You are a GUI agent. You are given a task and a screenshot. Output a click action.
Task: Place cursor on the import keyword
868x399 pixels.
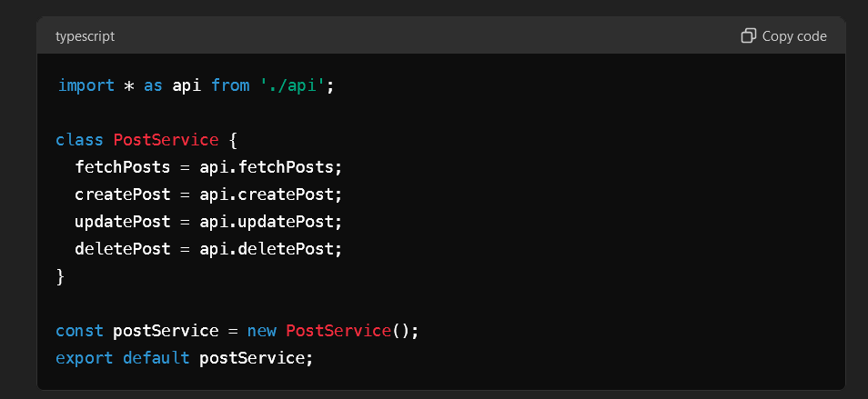click(86, 85)
